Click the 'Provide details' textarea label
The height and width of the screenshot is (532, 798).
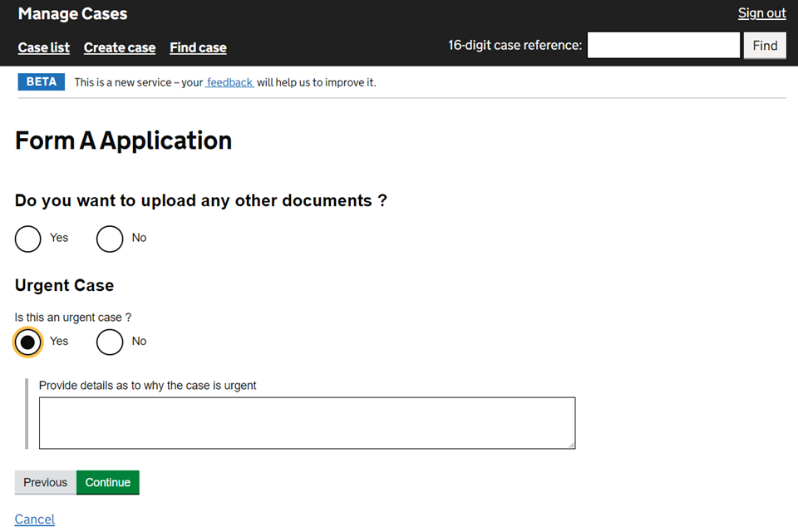click(x=148, y=386)
